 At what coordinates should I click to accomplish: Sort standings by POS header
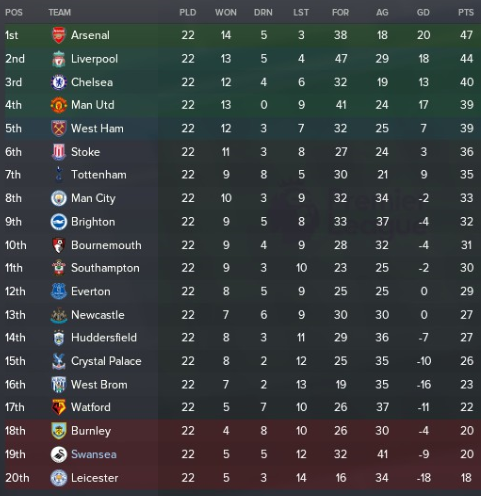[14, 13]
